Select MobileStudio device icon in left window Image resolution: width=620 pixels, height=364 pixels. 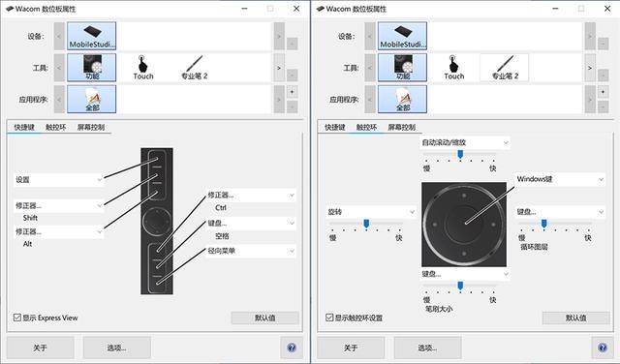click(91, 36)
